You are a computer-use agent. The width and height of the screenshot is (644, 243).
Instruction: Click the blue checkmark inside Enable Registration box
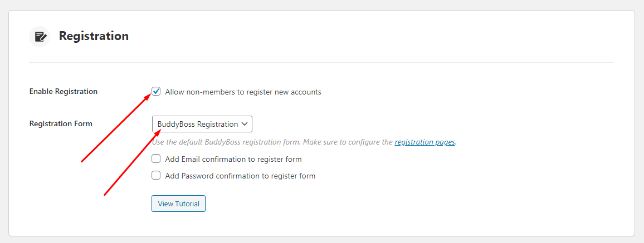156,91
